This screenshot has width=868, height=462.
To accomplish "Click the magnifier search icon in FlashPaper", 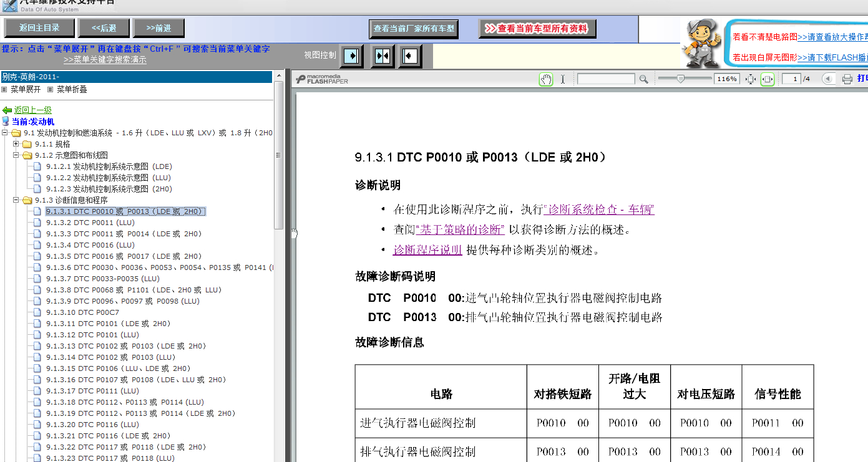I will [644, 79].
